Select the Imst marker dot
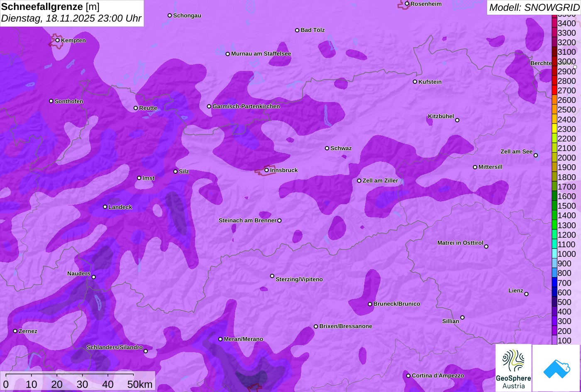581x392 pixels. pos(139,178)
